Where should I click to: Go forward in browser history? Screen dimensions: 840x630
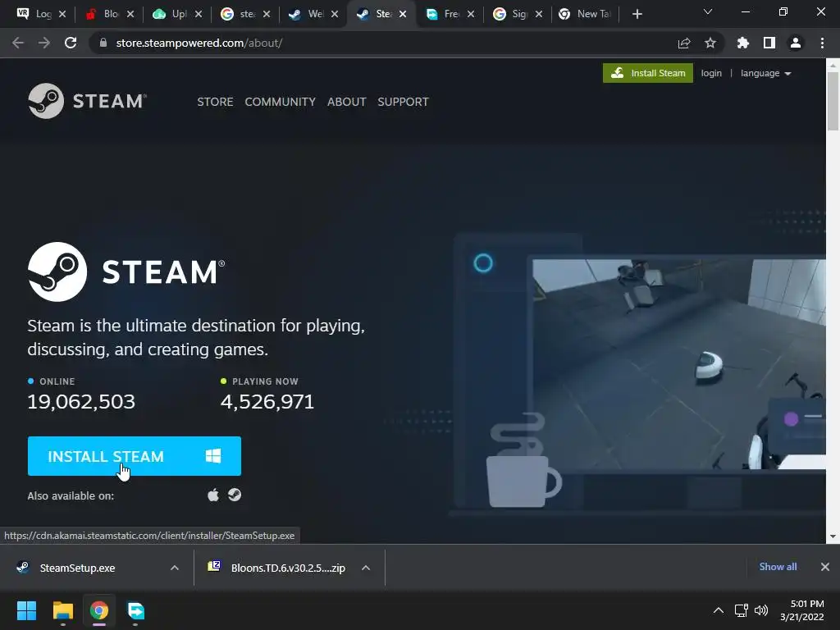coord(44,43)
